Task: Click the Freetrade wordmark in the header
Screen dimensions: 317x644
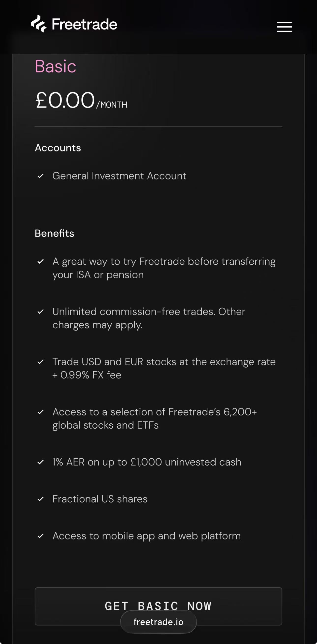Action: pos(85,24)
